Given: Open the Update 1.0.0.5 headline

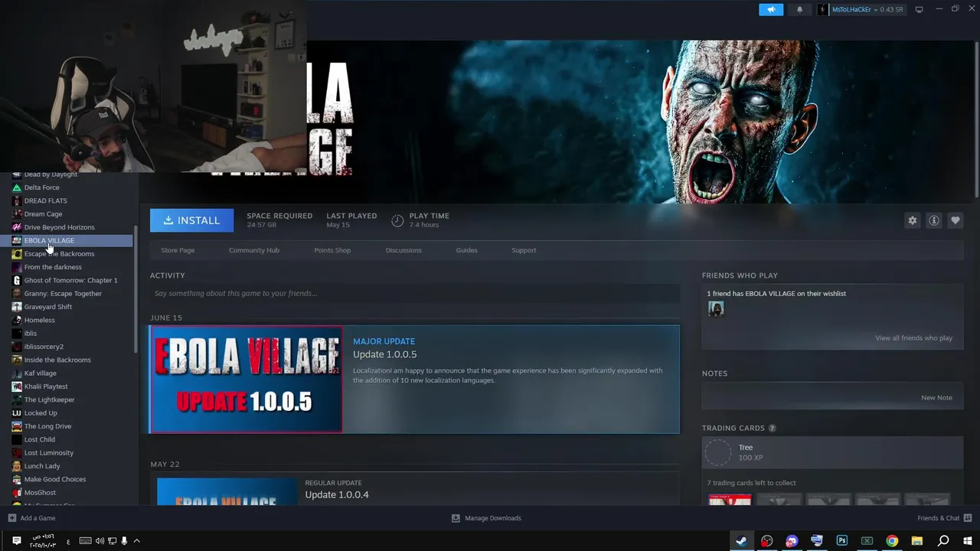Looking at the screenshot, I should pos(385,354).
